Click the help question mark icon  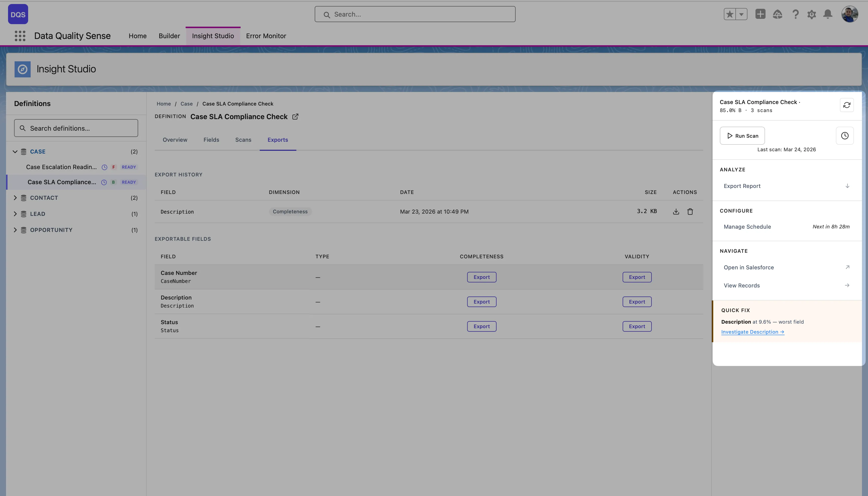coord(795,14)
